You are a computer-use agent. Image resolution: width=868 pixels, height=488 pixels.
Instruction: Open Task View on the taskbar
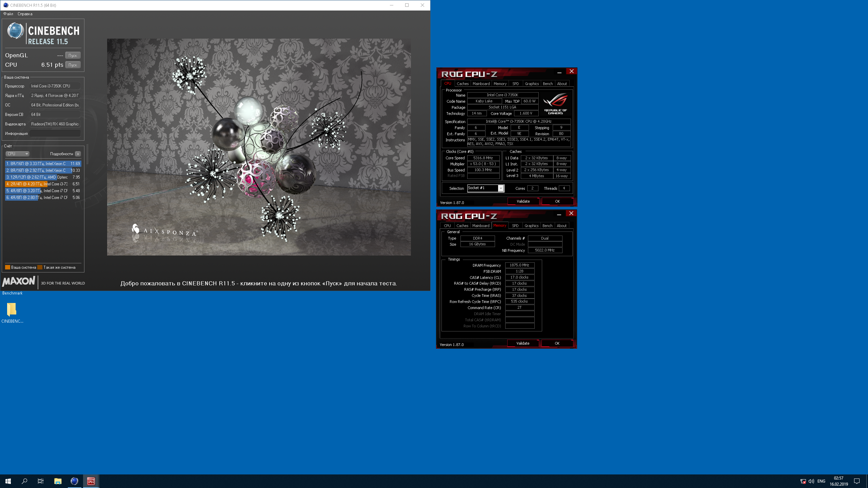click(41, 481)
